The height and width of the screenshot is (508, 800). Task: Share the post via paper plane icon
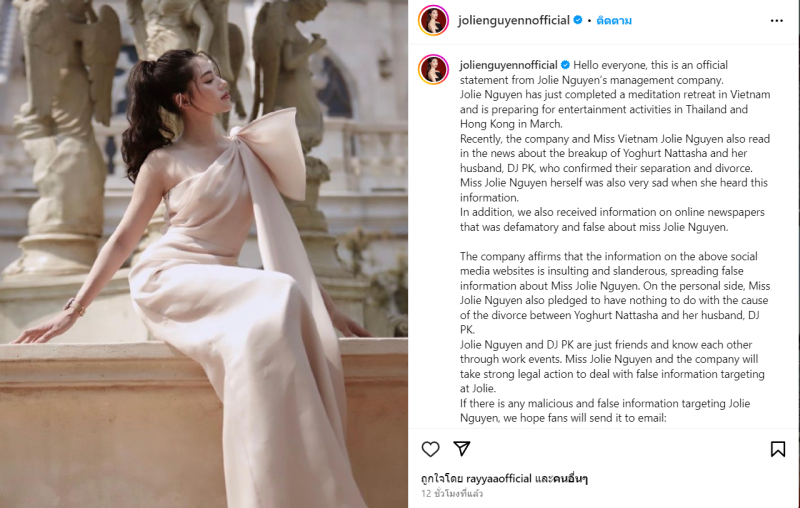click(462, 448)
